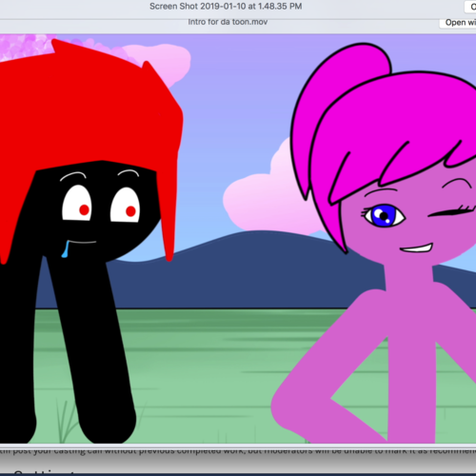Click the grass tuft near the black character's legs
This screenshot has height=476, width=476.
coord(67,422)
